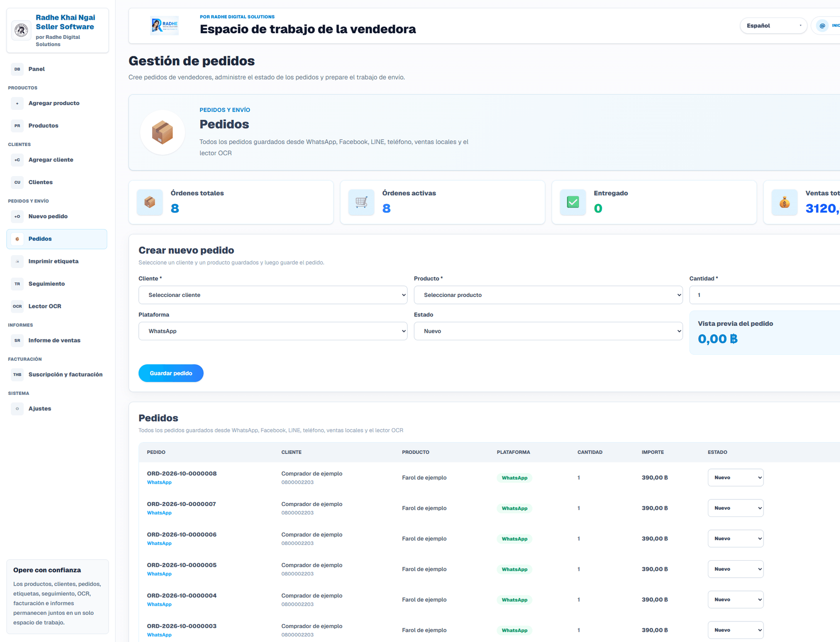Screen dimensions: 840x642
Task: Click the THB icon for Suscripción y facturación
Action: tap(17, 374)
